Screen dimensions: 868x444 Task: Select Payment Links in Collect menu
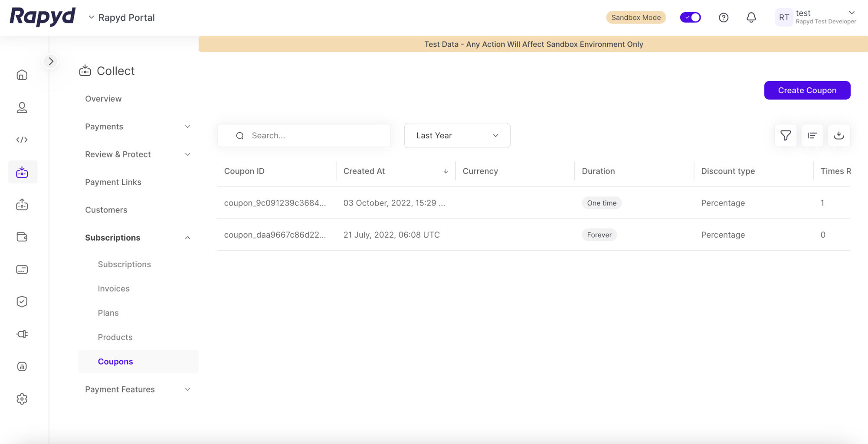click(x=113, y=182)
